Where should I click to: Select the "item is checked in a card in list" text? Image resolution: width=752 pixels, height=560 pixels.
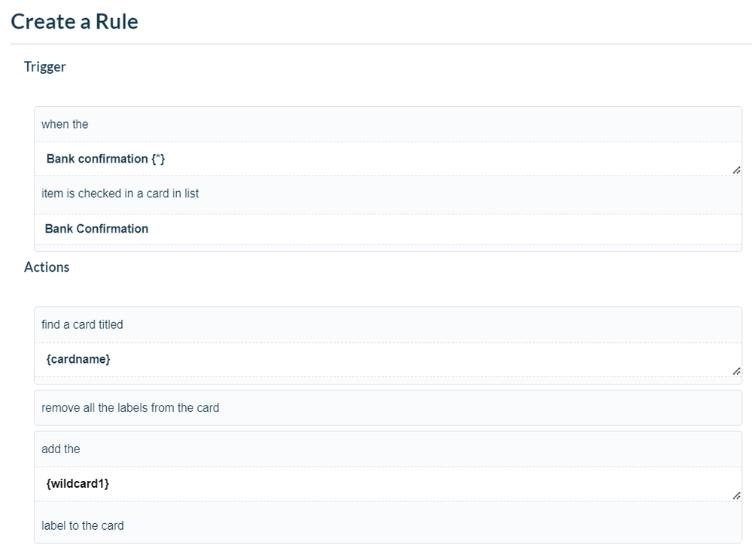[x=119, y=193]
